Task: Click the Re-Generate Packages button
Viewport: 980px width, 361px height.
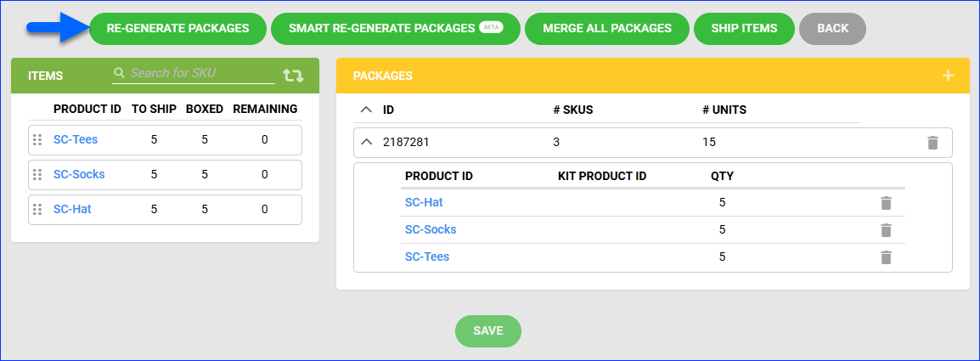Action: (x=177, y=28)
